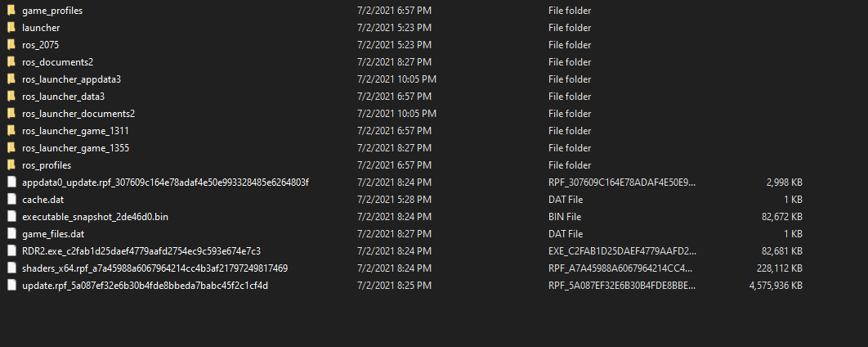
Task: Select the update.rpf file name
Action: (145, 286)
